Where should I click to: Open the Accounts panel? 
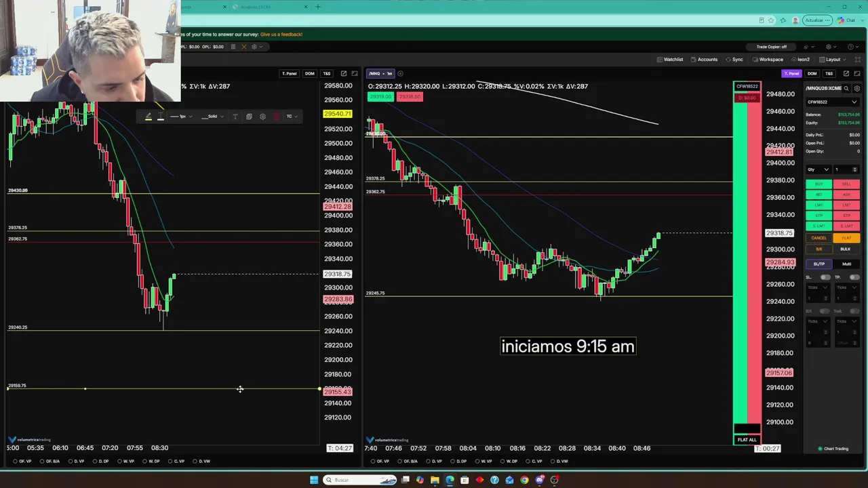[x=704, y=60]
